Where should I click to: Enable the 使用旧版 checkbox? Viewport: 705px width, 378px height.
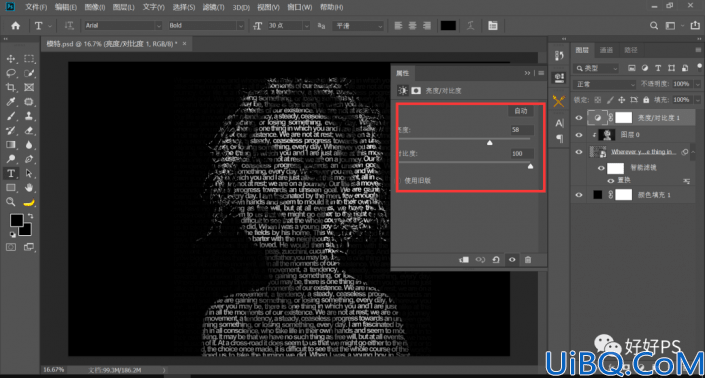coord(399,181)
